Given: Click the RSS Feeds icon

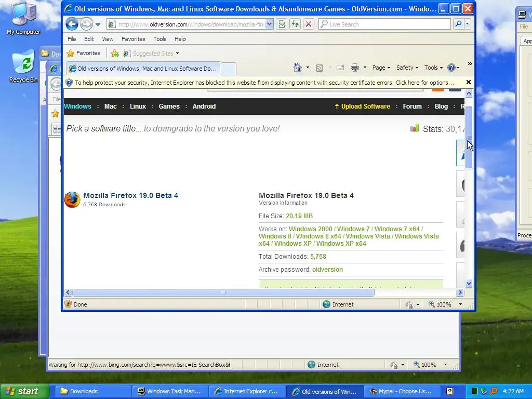Looking at the screenshot, I should [320, 68].
